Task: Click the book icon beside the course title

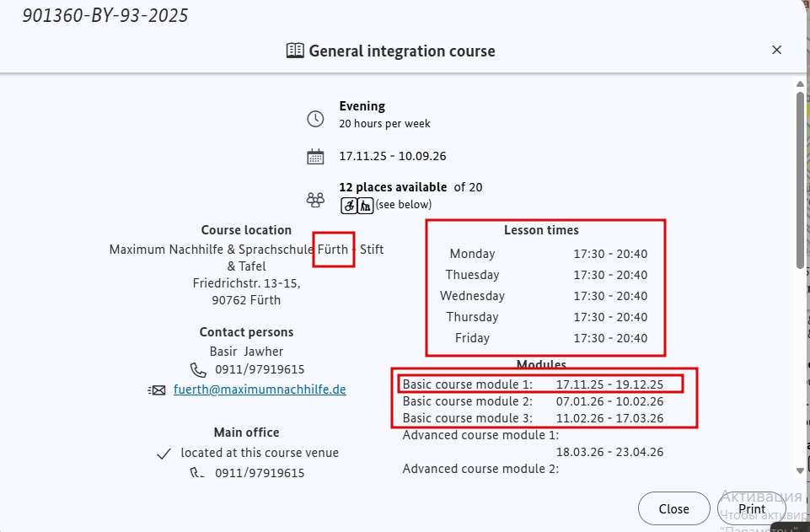Action: (x=295, y=51)
